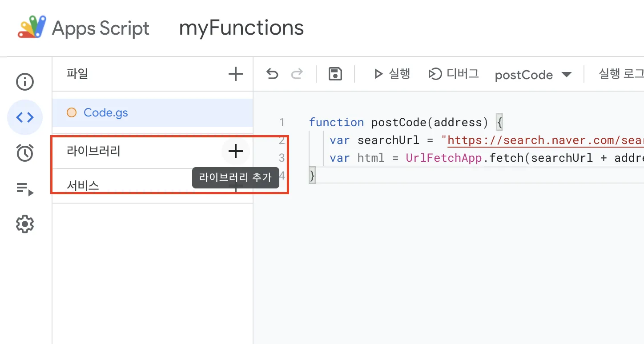
Task: Add a new file with 파일 plus icon
Action: (x=235, y=74)
